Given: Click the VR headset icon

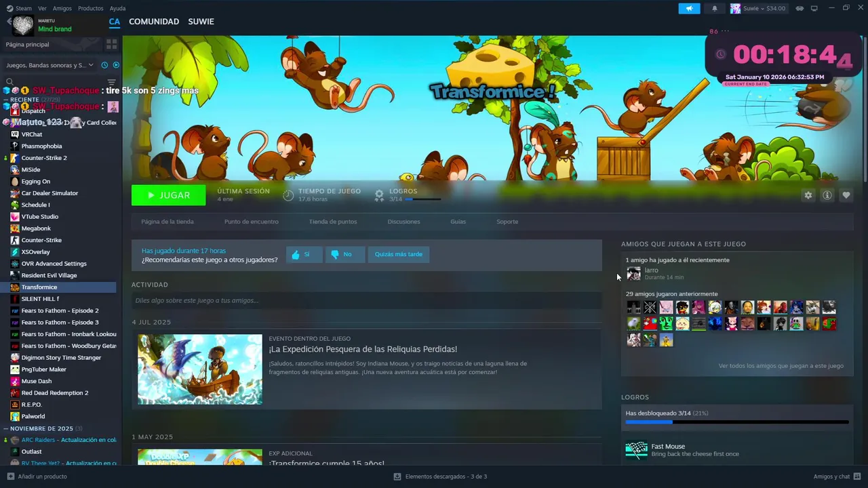Looking at the screenshot, I should (x=800, y=8).
